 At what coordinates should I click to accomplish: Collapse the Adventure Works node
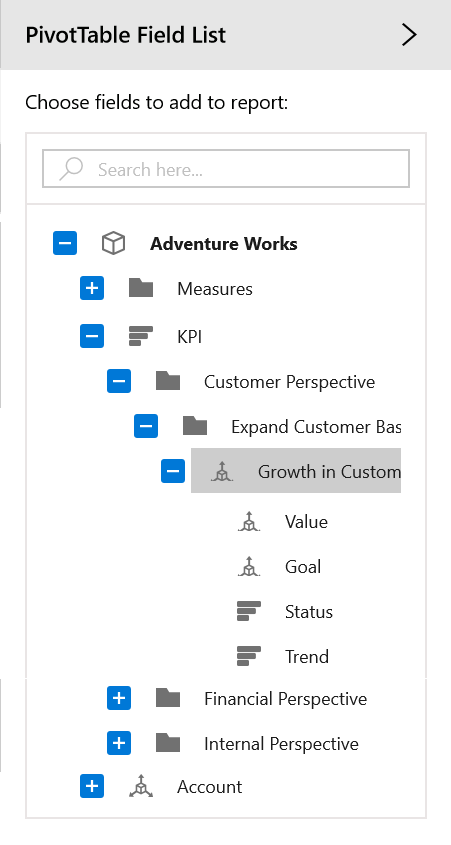click(65, 243)
